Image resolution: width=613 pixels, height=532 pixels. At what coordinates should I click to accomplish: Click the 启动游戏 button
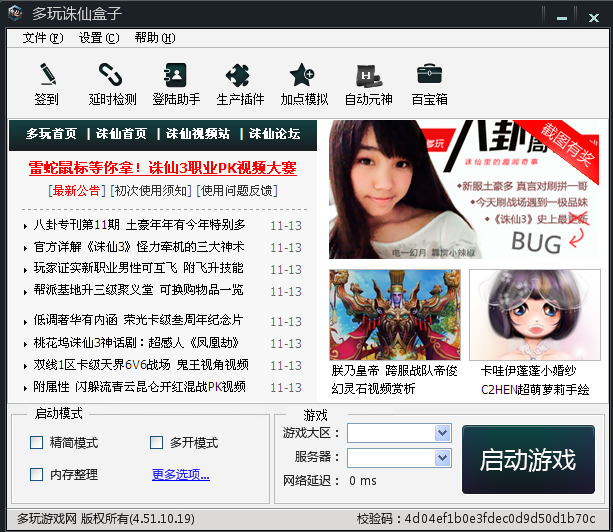[528, 460]
